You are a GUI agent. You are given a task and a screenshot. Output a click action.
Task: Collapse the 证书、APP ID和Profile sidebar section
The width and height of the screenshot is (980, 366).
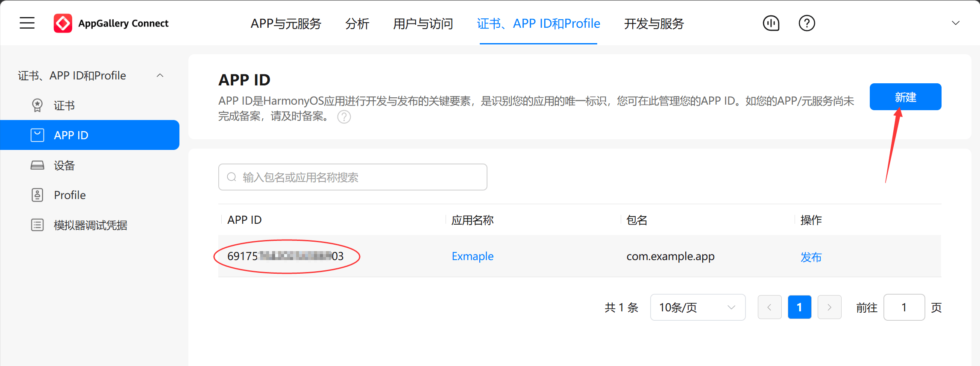click(x=160, y=76)
